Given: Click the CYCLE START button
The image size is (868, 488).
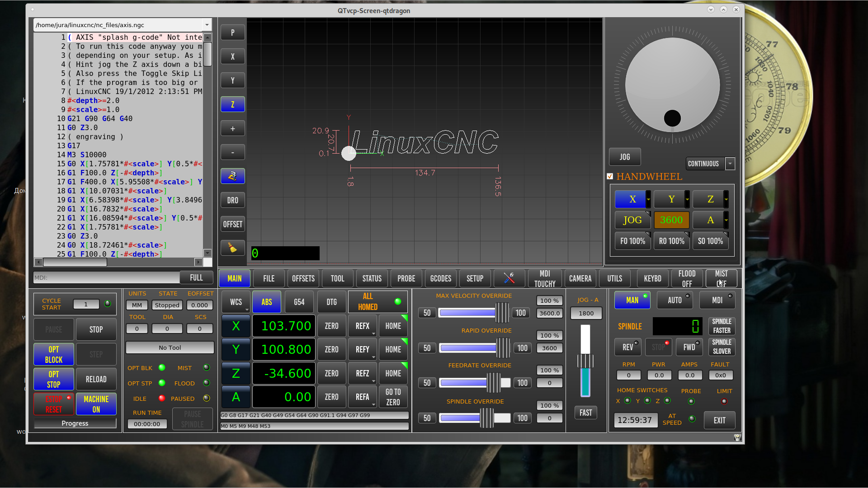Looking at the screenshot, I should click(x=52, y=304).
